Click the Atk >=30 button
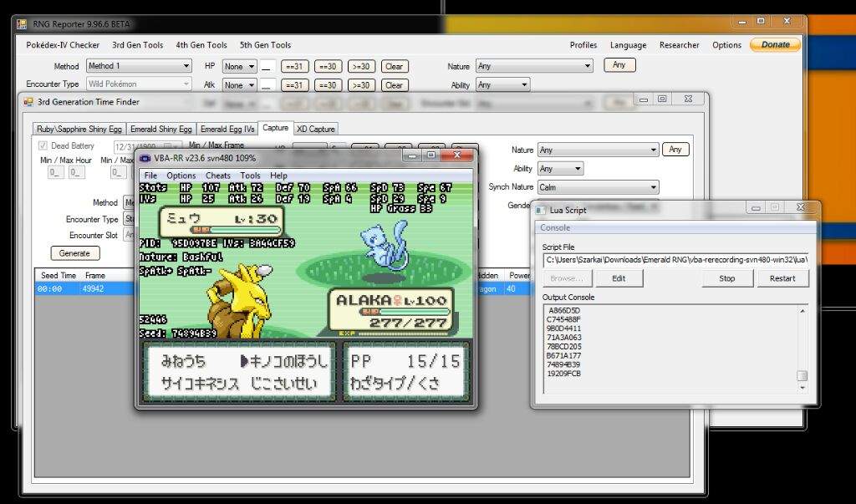856x504 pixels. coord(361,85)
